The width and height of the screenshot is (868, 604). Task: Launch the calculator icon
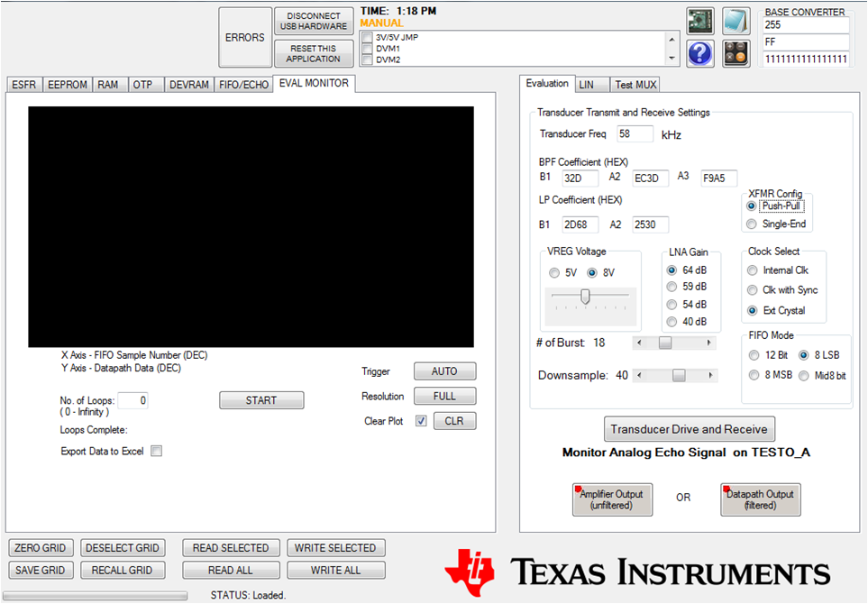(735, 54)
